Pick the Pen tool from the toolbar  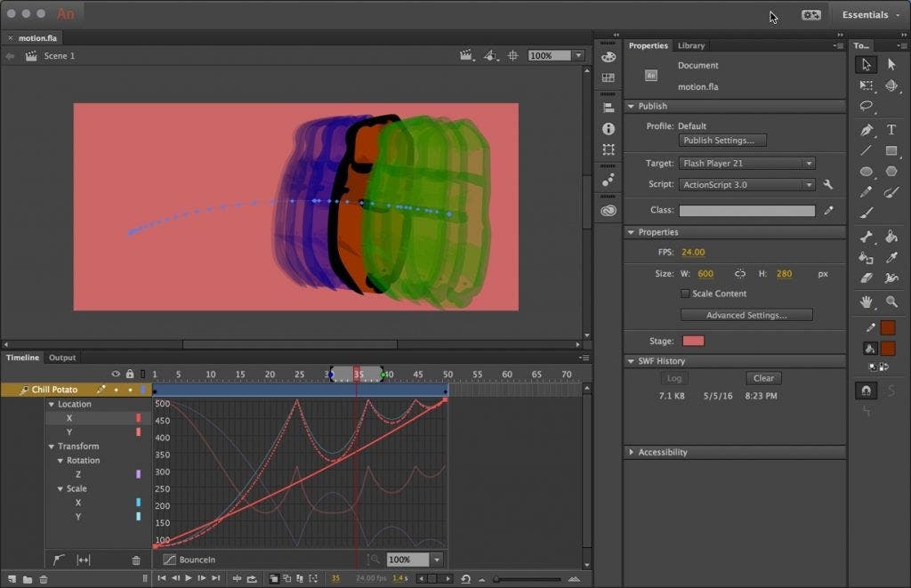(x=868, y=130)
